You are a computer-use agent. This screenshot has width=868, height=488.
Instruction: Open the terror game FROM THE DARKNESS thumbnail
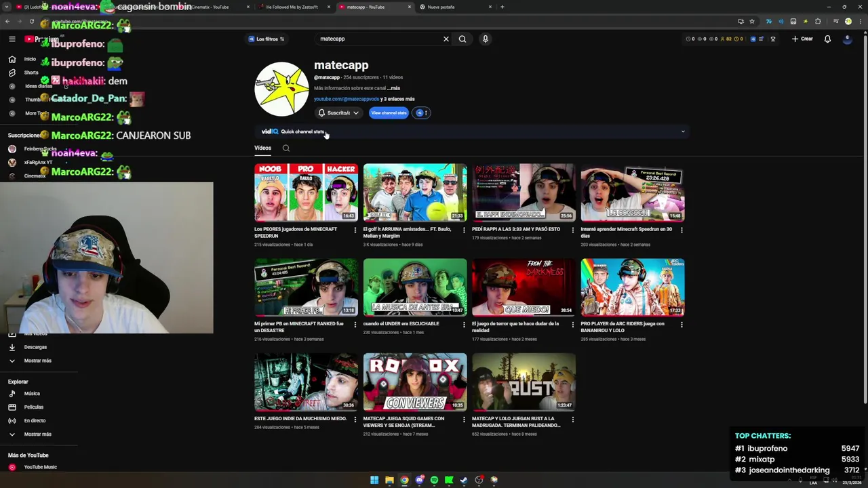(524, 287)
